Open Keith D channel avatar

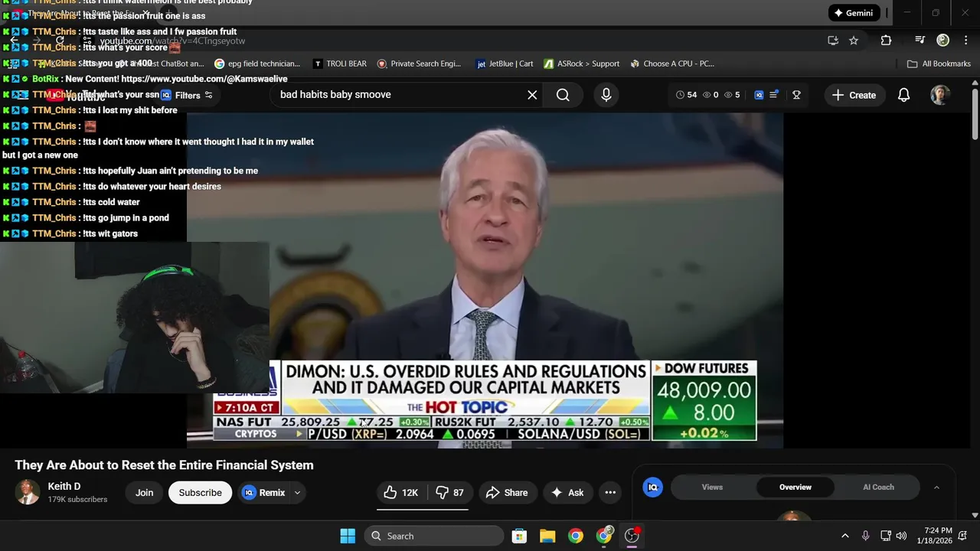(x=28, y=493)
